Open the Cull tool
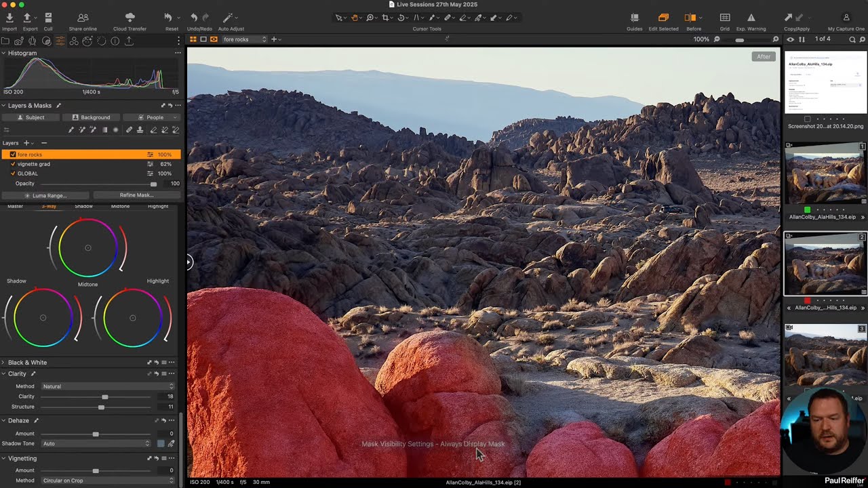Image resolution: width=868 pixels, height=488 pixels. (48, 18)
